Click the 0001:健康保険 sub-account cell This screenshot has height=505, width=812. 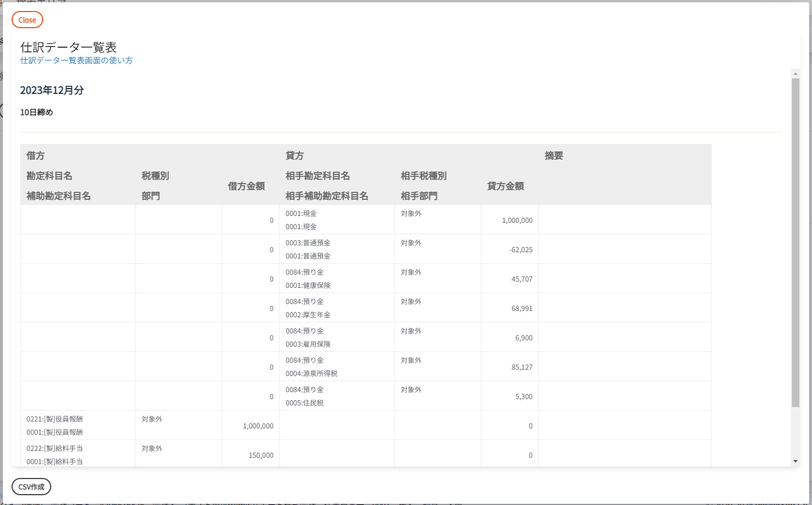pyautogui.click(x=308, y=286)
